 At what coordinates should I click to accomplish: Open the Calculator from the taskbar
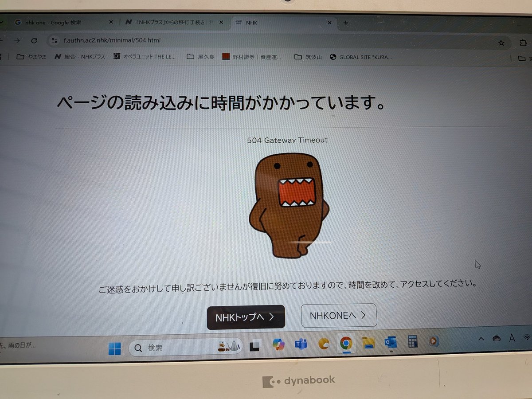413,341
